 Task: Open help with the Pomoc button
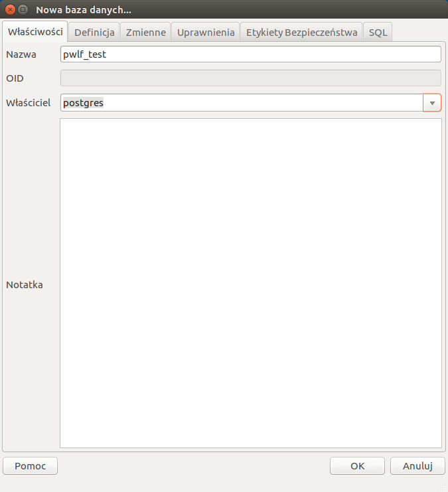pos(31,466)
